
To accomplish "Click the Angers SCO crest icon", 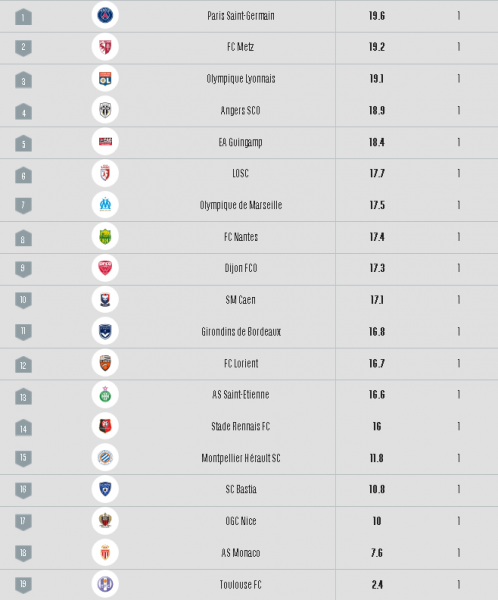I will [105, 110].
